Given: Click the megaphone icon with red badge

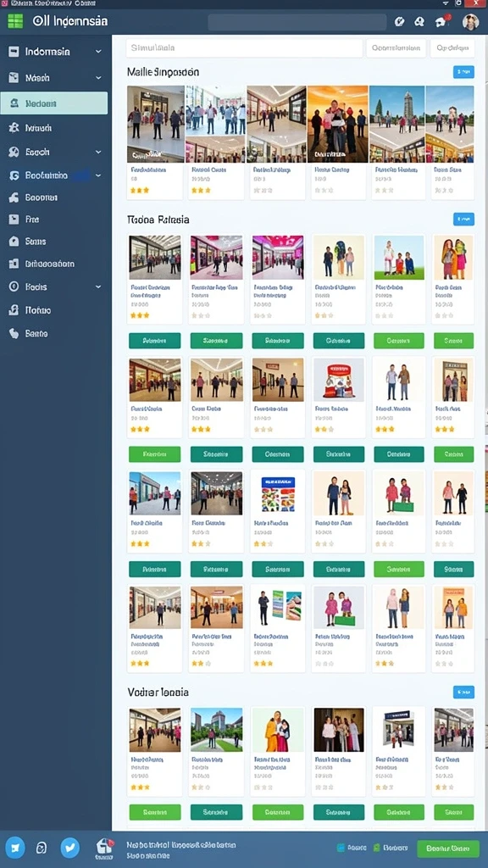Looking at the screenshot, I should coord(441,21).
